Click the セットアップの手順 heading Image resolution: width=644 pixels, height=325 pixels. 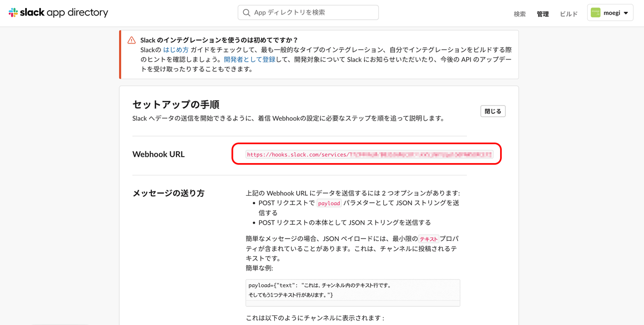click(x=176, y=104)
